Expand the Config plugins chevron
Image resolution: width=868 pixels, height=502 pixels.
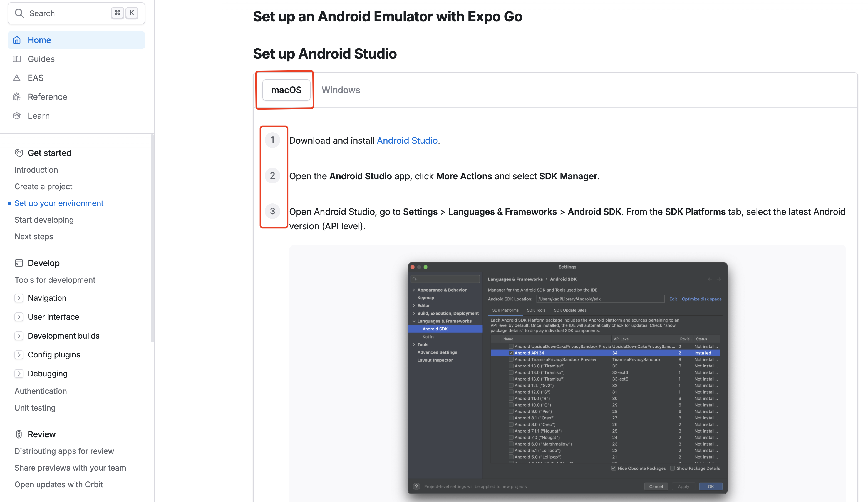pos(19,355)
